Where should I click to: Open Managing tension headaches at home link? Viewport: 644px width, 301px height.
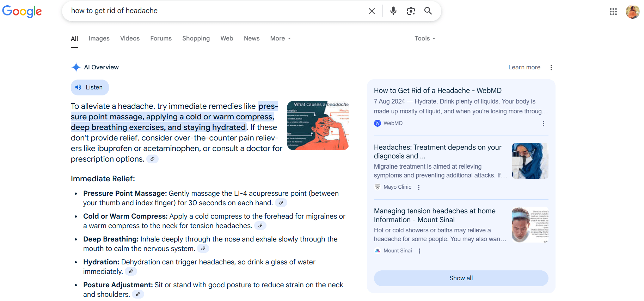coord(435,215)
